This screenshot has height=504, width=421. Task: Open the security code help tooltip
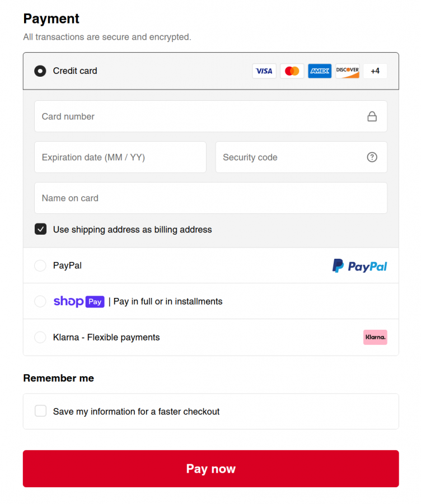coord(372,157)
